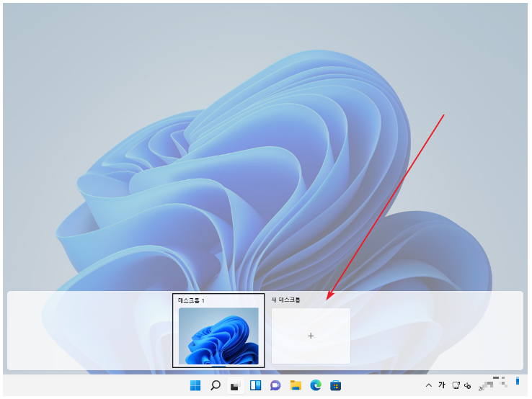The width and height of the screenshot is (532, 399).
Task: Click the Korean IME 가 indicator
Action: tap(441, 385)
